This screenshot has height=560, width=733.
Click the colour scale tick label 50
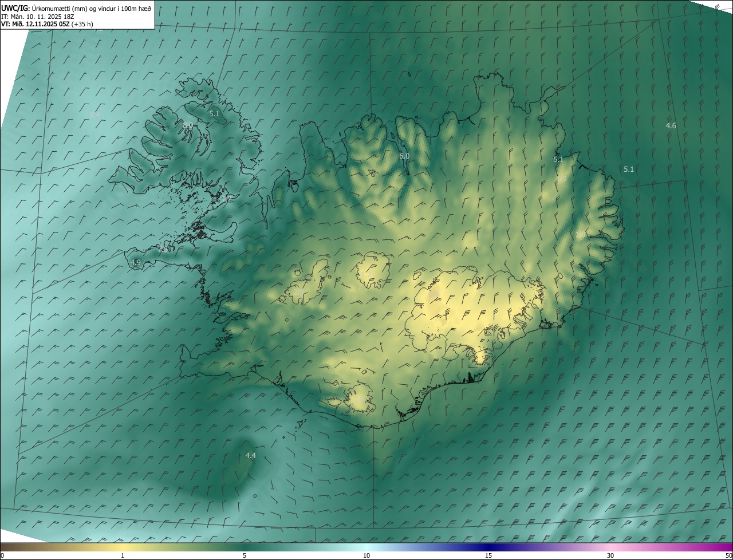pos(728,555)
